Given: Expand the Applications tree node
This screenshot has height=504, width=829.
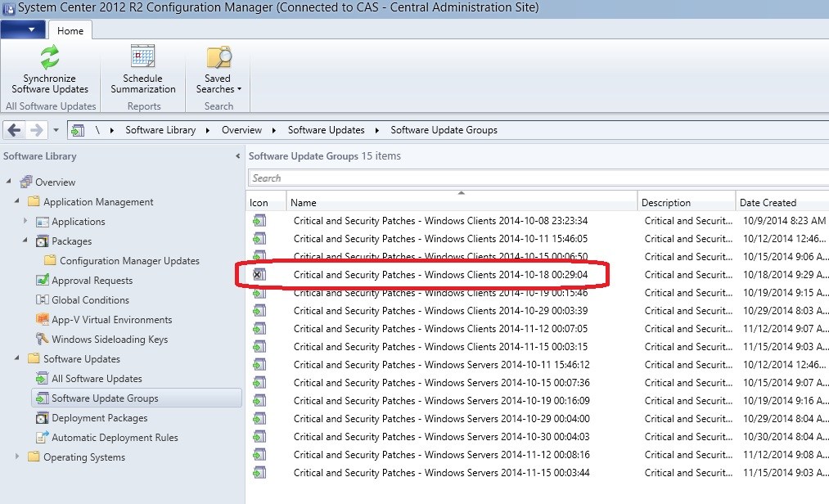Looking at the screenshot, I should [25, 221].
